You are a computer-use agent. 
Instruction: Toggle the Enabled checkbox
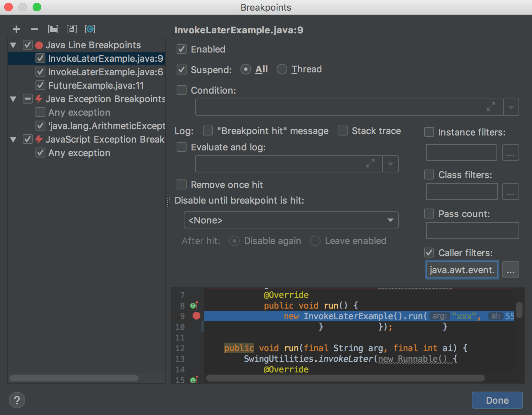pyautogui.click(x=182, y=49)
